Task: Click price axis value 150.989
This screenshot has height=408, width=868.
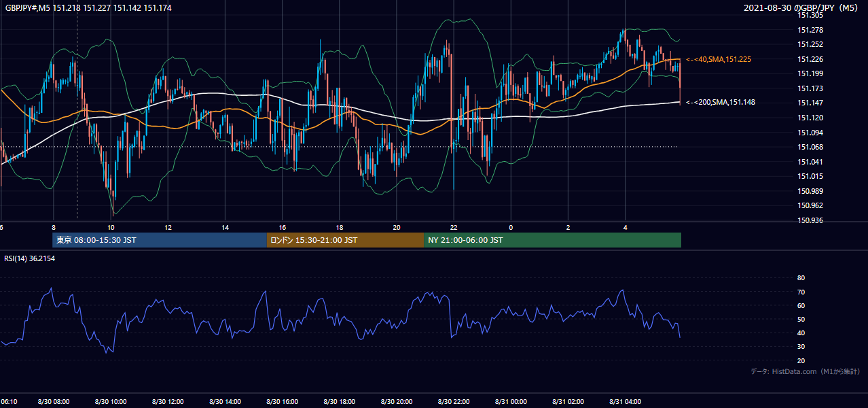Action: pos(811,191)
